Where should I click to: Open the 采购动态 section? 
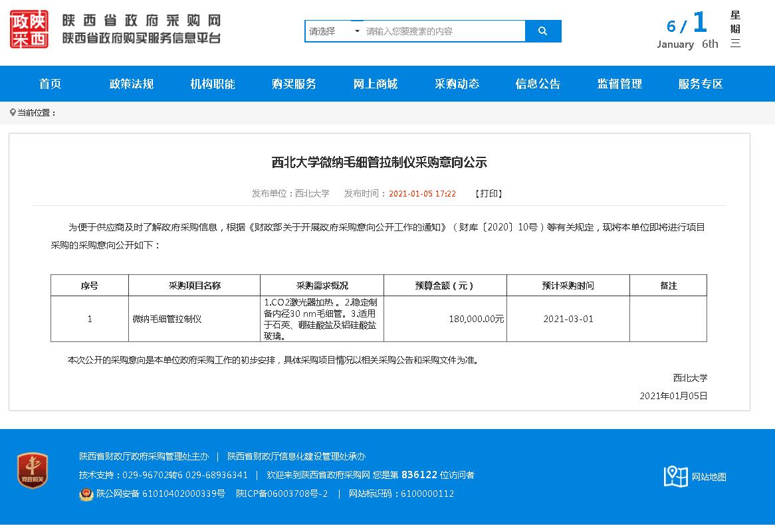[x=457, y=84]
